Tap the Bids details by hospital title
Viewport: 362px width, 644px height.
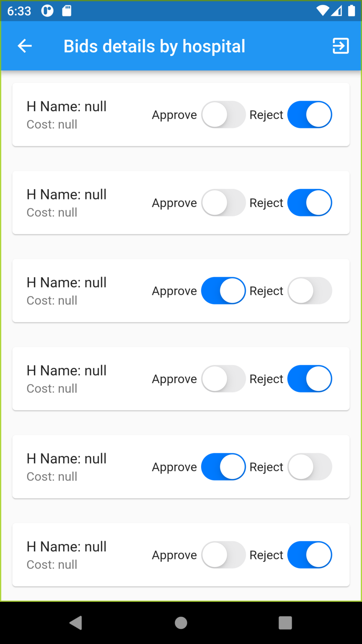point(154,46)
